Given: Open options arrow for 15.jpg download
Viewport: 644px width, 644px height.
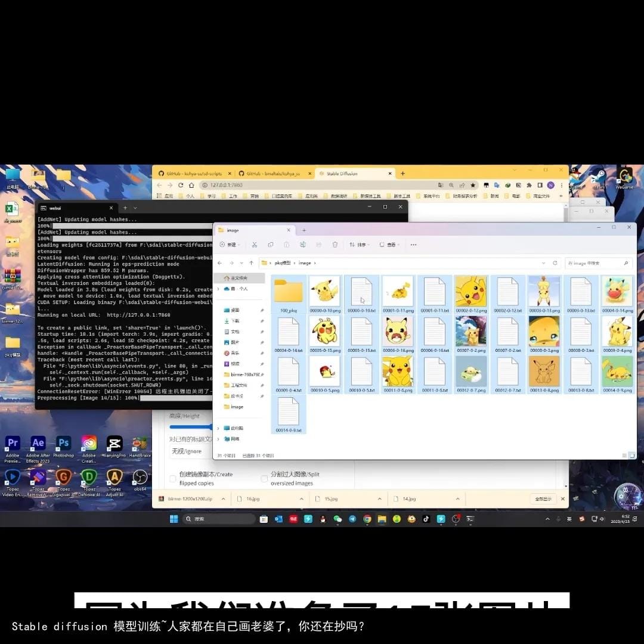Looking at the screenshot, I should (379, 499).
